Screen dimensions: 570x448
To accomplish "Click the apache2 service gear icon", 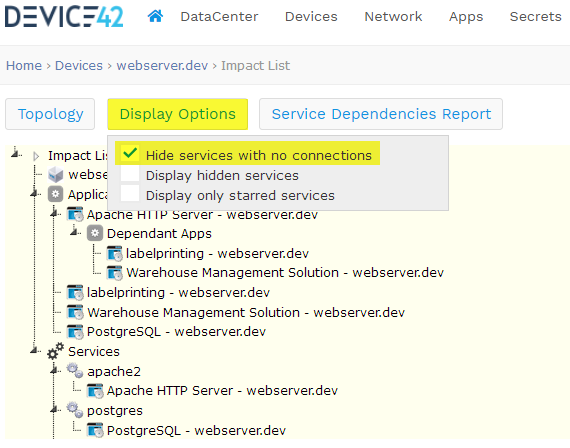I will pos(75,371).
